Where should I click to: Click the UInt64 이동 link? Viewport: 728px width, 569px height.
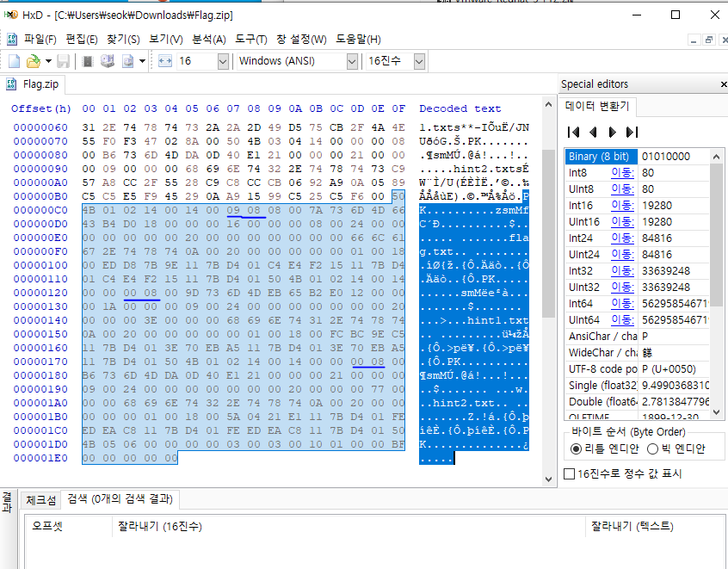pyautogui.click(x=622, y=320)
